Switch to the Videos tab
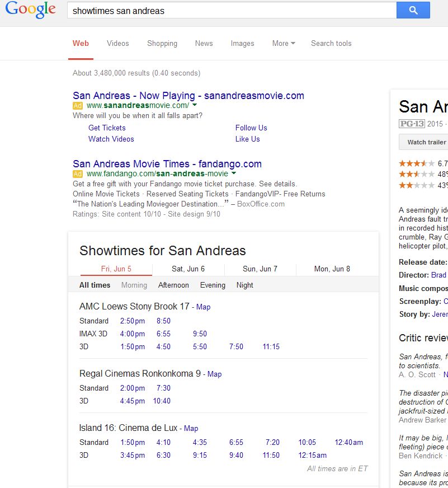 pos(118,43)
